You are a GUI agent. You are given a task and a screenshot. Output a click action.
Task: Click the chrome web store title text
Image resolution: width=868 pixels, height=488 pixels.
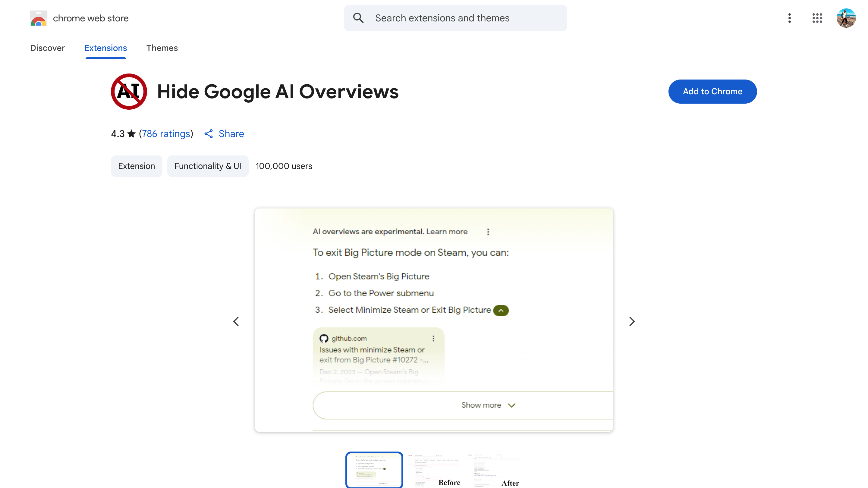coord(91,18)
